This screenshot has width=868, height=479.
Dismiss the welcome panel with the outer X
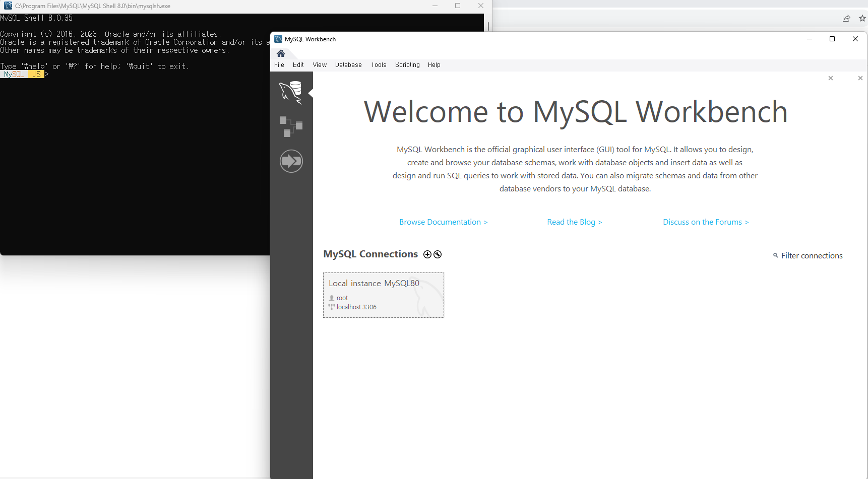860,78
